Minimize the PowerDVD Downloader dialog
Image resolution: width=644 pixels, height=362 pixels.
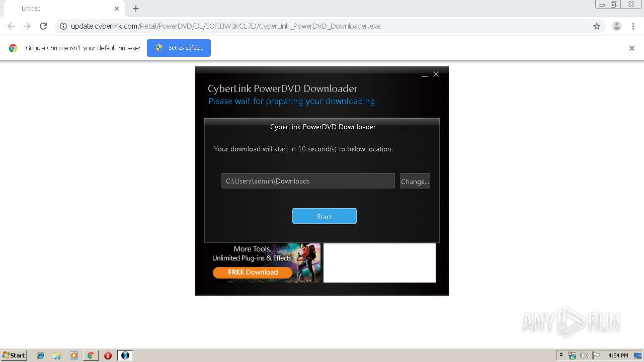(425, 75)
